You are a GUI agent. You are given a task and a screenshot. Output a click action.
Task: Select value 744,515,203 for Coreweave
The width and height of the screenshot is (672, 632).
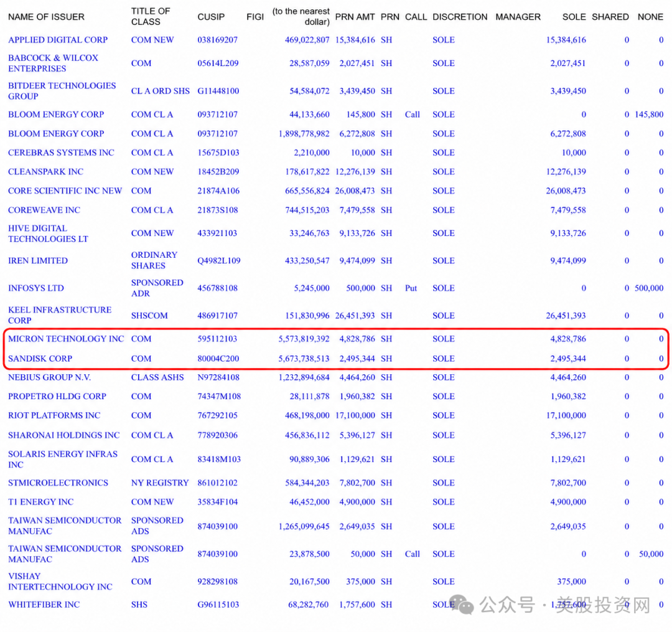[x=307, y=210]
